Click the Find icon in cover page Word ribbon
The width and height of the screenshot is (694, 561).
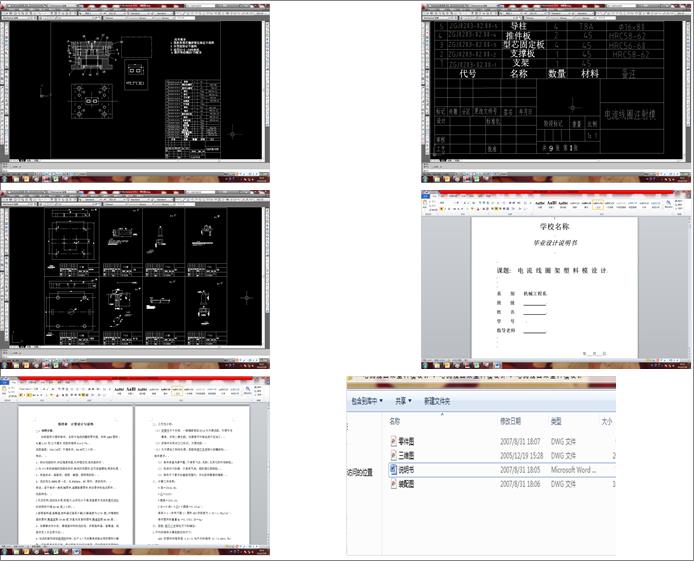668,203
